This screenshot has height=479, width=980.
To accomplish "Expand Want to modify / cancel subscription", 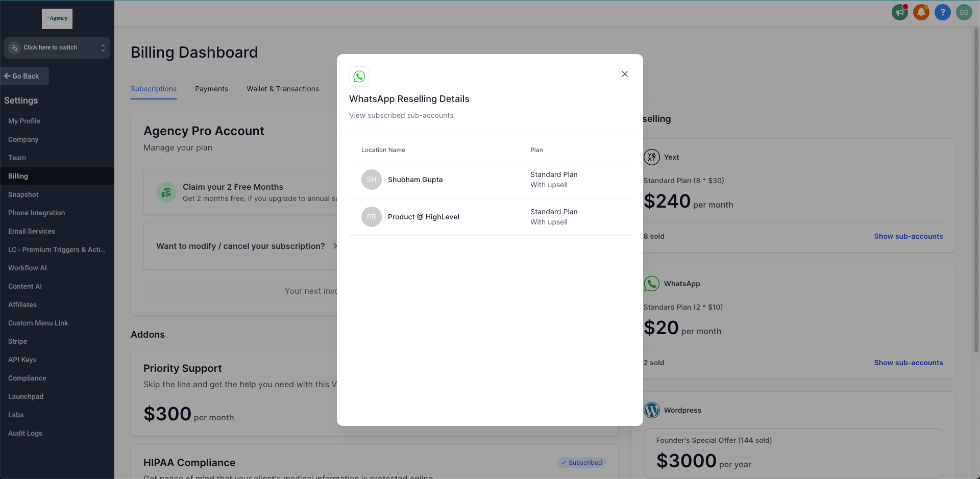I will [247, 246].
